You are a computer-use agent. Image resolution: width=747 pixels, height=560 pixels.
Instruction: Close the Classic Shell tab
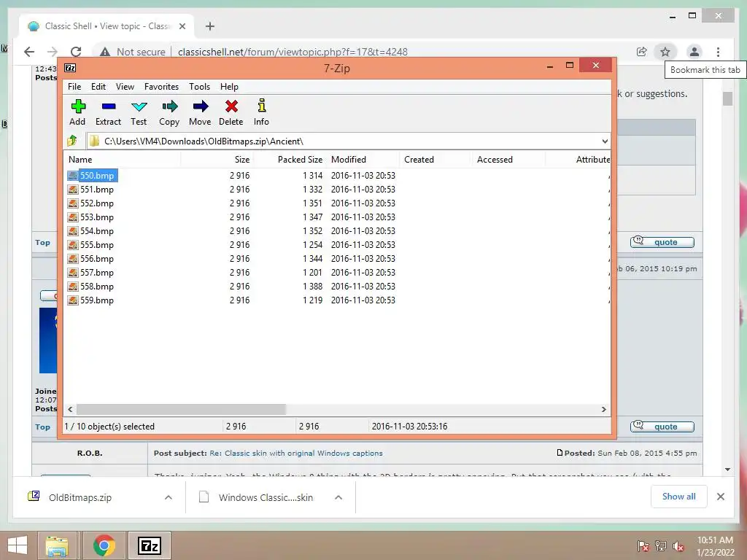click(182, 26)
